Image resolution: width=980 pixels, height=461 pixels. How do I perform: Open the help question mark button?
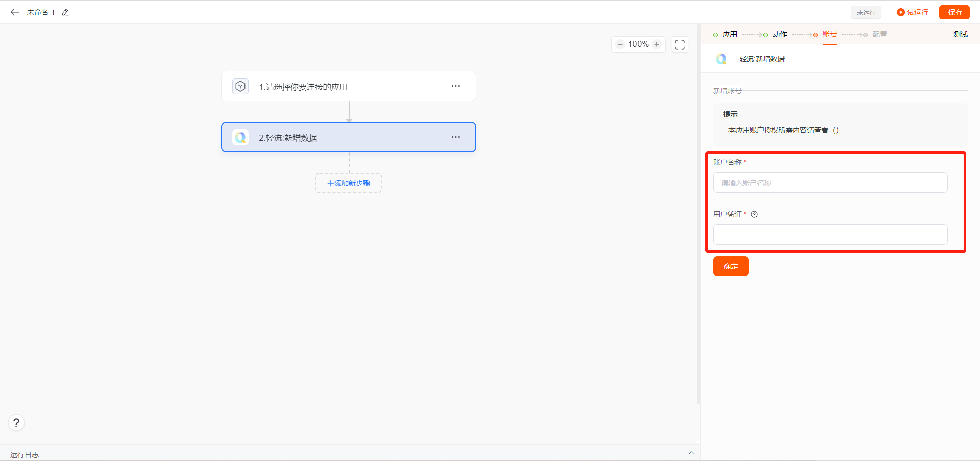pos(16,423)
